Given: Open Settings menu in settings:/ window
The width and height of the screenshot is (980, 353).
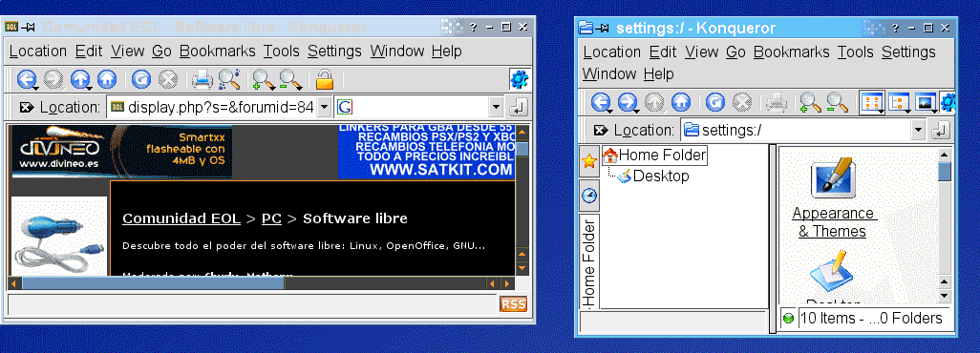Looking at the screenshot, I should (x=908, y=52).
